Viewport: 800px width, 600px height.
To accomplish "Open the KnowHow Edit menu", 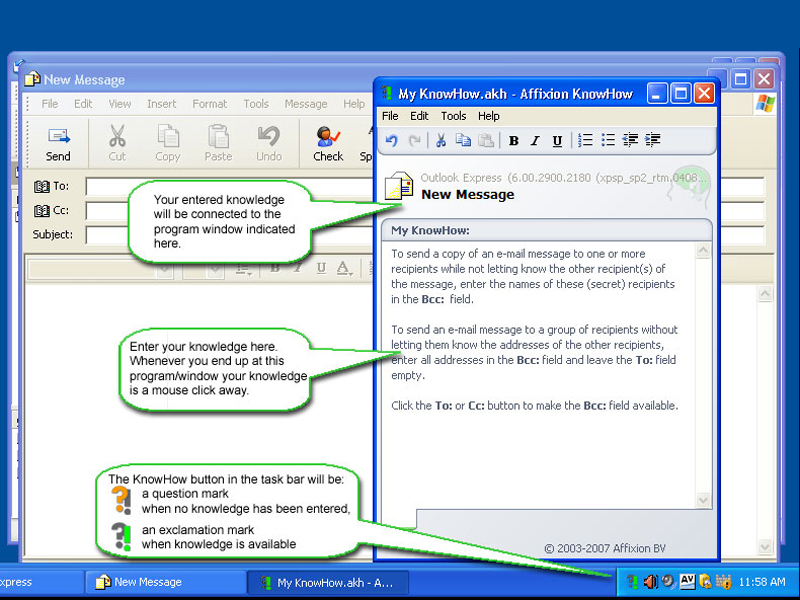I will coord(419,116).
